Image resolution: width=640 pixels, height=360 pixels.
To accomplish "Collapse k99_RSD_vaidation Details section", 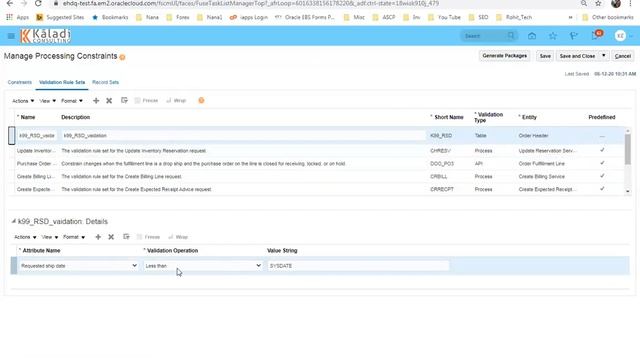I will tap(13, 221).
